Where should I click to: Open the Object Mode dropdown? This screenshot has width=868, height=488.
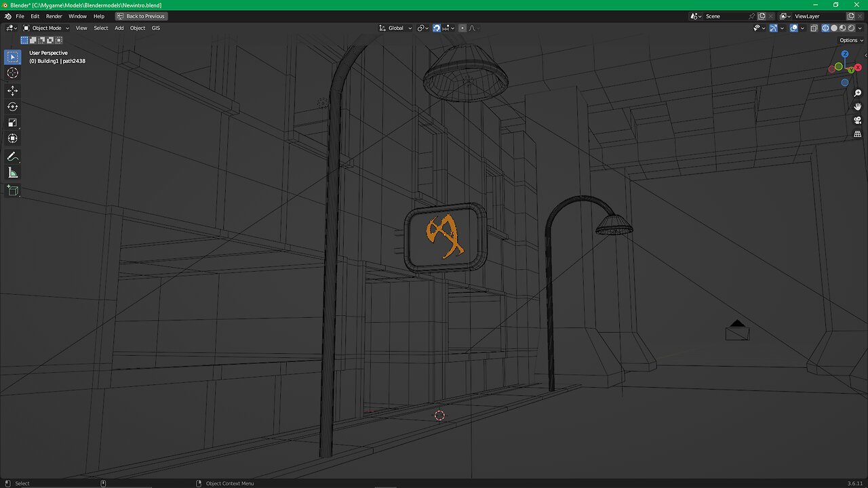coord(46,28)
